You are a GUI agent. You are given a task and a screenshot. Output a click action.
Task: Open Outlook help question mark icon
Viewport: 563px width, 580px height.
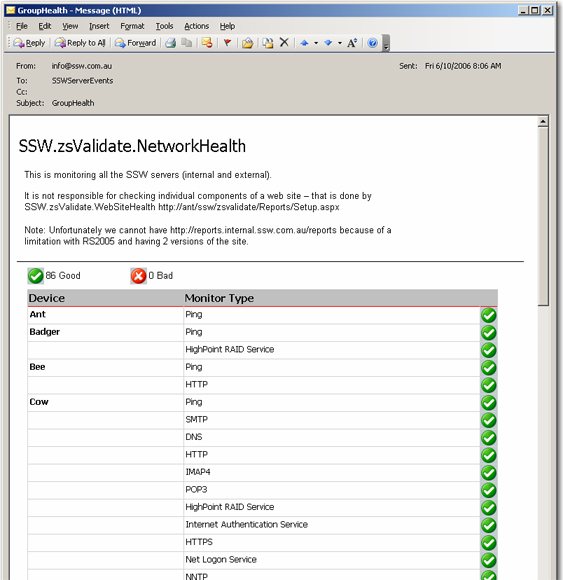[372, 43]
